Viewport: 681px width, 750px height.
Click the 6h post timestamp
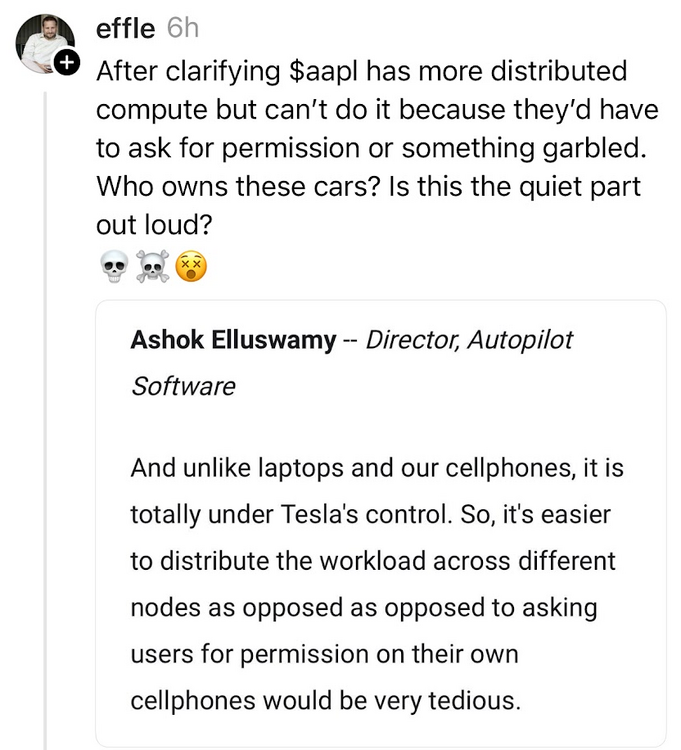coord(182,29)
